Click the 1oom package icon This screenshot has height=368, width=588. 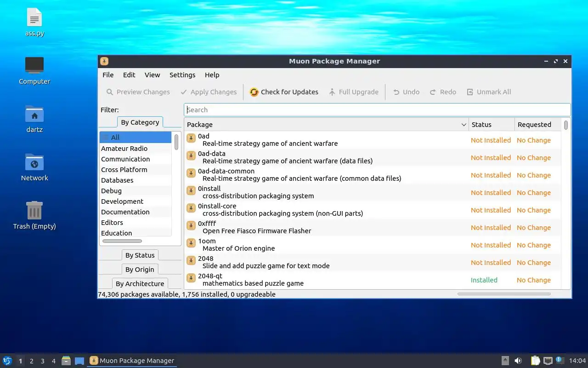tap(191, 243)
